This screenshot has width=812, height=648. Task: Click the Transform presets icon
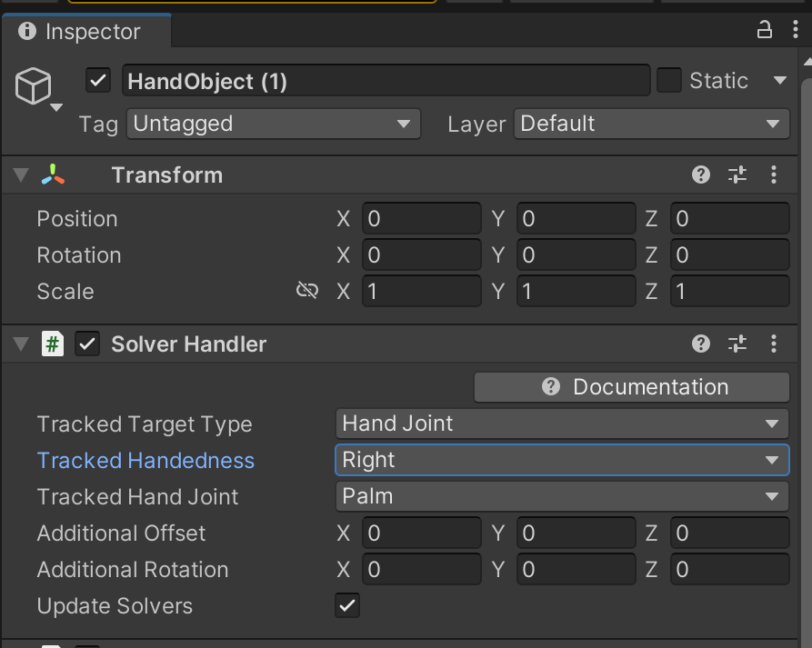coord(737,174)
